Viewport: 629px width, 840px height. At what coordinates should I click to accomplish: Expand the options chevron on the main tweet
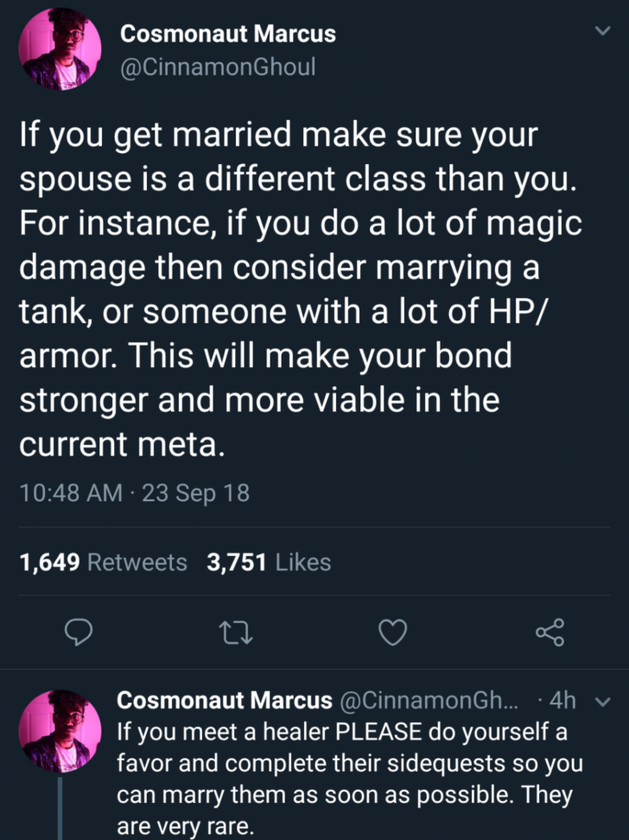click(603, 31)
